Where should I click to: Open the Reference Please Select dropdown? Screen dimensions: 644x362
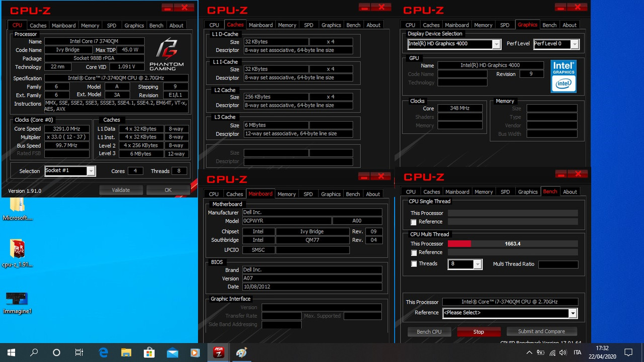tap(573, 313)
